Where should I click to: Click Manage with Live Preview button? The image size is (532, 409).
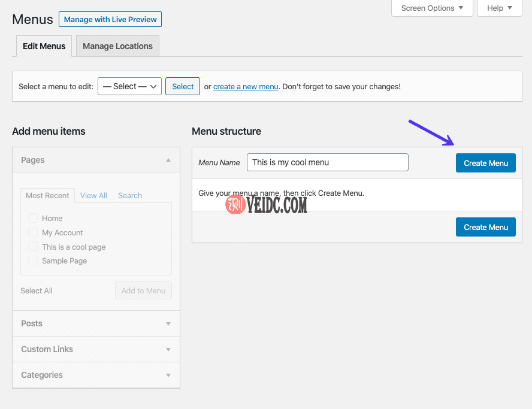[x=110, y=19]
